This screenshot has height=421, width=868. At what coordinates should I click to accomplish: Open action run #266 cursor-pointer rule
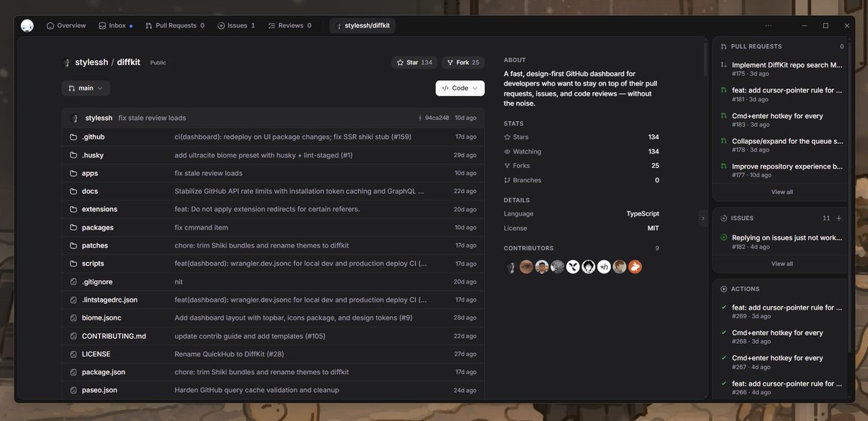[x=781, y=388]
